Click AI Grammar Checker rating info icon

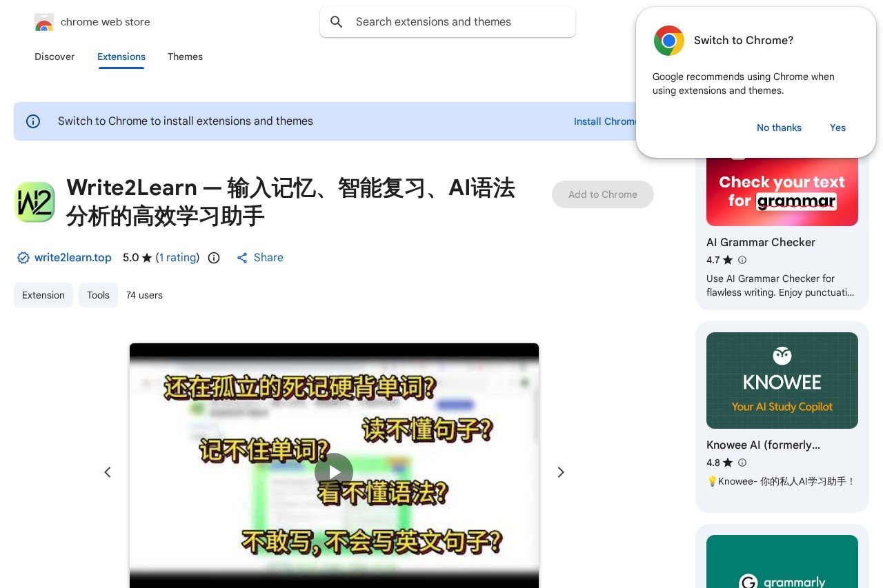tap(742, 260)
